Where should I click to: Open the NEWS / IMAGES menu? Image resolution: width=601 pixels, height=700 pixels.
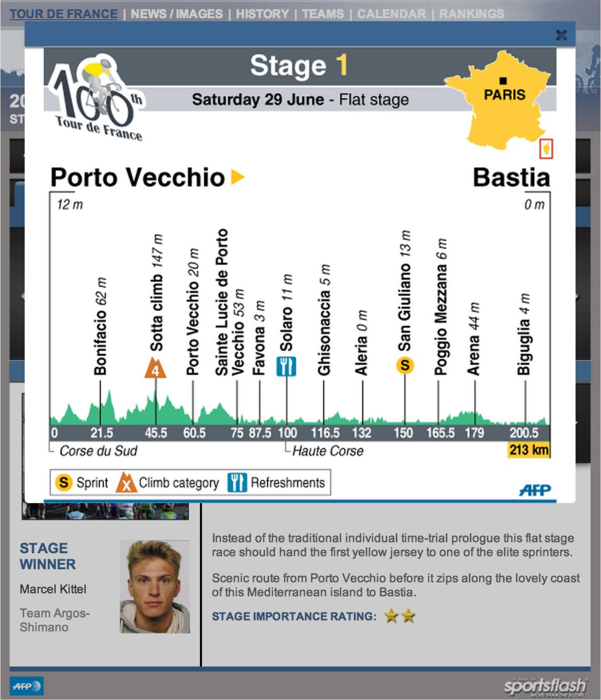tap(177, 14)
